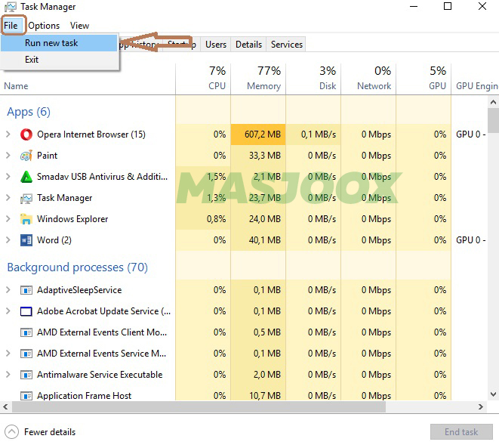
Task: Expand the Adobe Acrobat Update Service row
Action: pos(8,311)
